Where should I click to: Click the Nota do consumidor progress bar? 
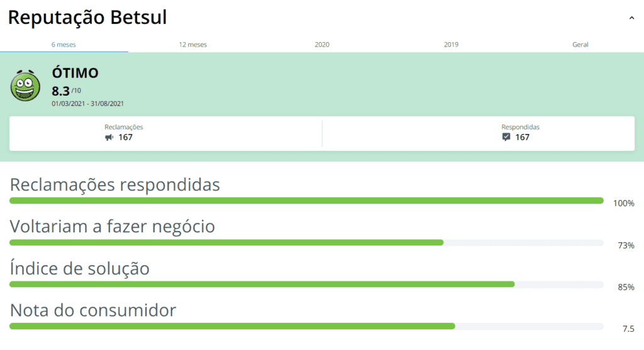point(306,326)
